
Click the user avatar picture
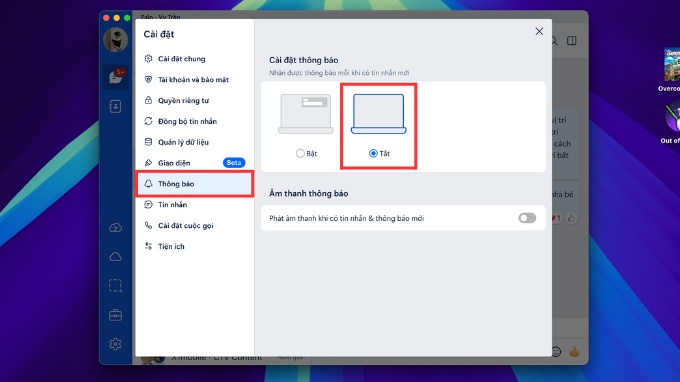click(x=115, y=40)
